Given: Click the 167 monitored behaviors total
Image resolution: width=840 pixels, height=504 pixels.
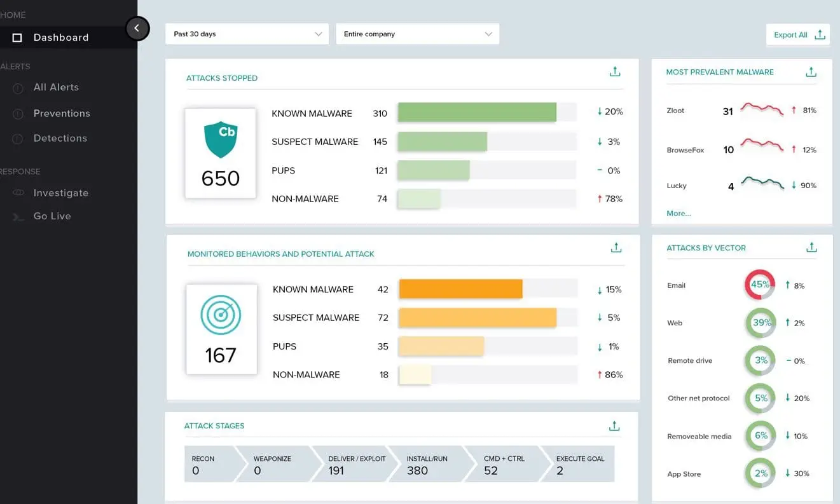Looking at the screenshot, I should (x=221, y=355).
